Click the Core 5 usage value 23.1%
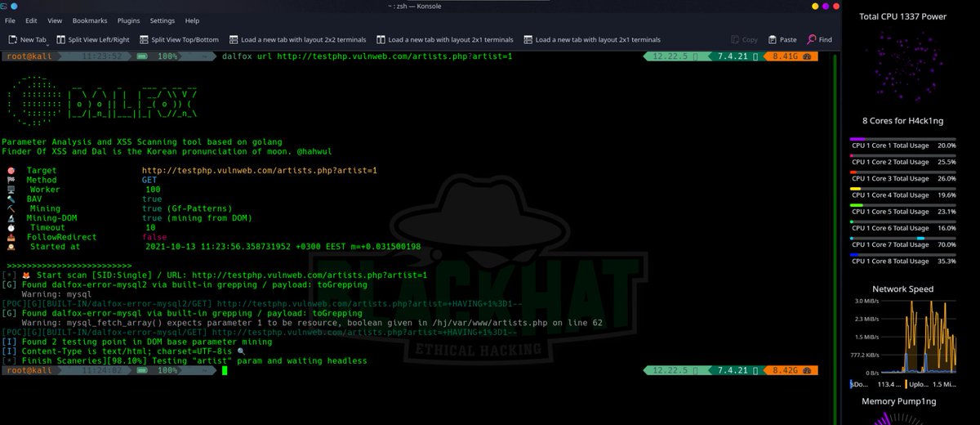 (x=946, y=212)
